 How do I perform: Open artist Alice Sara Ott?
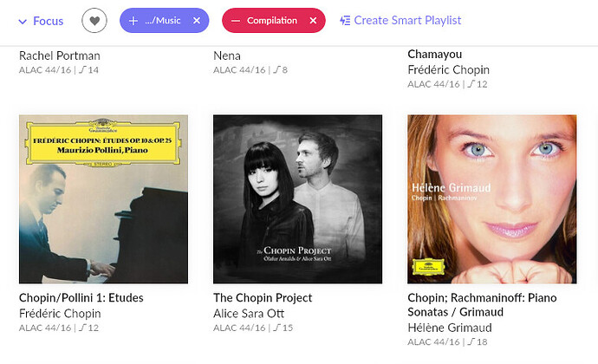[250, 313]
